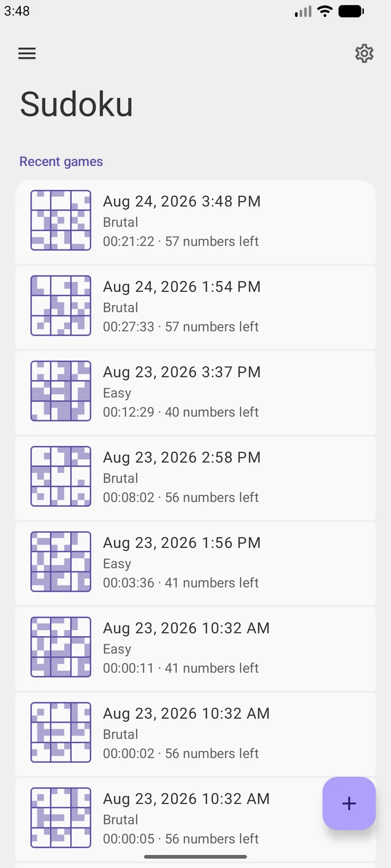391x868 pixels.
Task: Tap the Wi-Fi status icon
Action: (325, 11)
